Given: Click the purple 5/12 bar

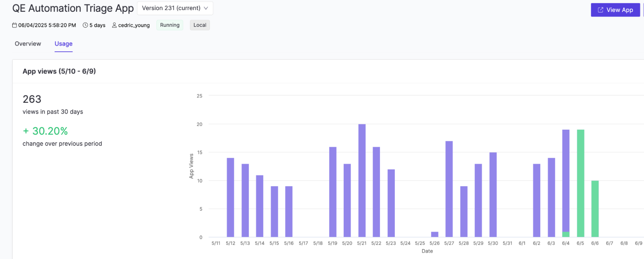Looking at the screenshot, I should (230, 198).
